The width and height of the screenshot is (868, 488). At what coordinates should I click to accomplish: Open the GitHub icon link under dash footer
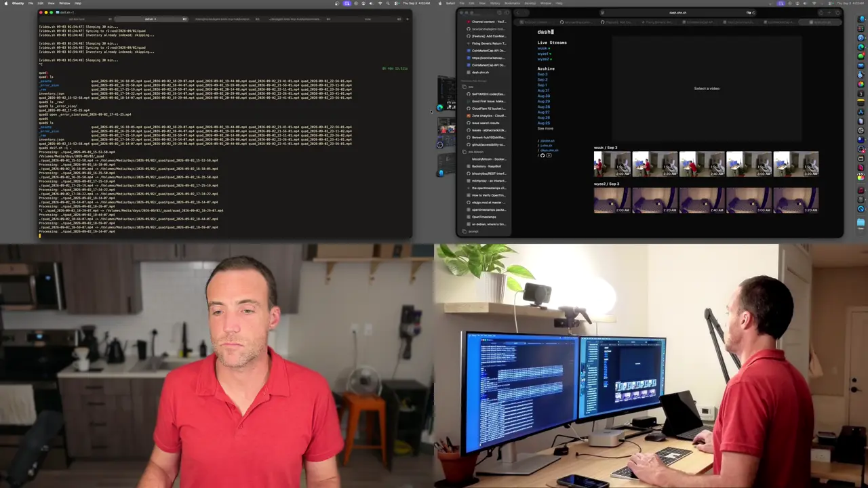[542, 155]
